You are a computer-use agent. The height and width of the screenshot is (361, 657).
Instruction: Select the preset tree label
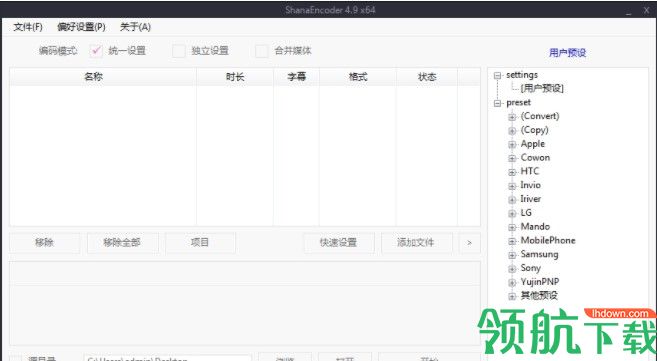coord(518,103)
